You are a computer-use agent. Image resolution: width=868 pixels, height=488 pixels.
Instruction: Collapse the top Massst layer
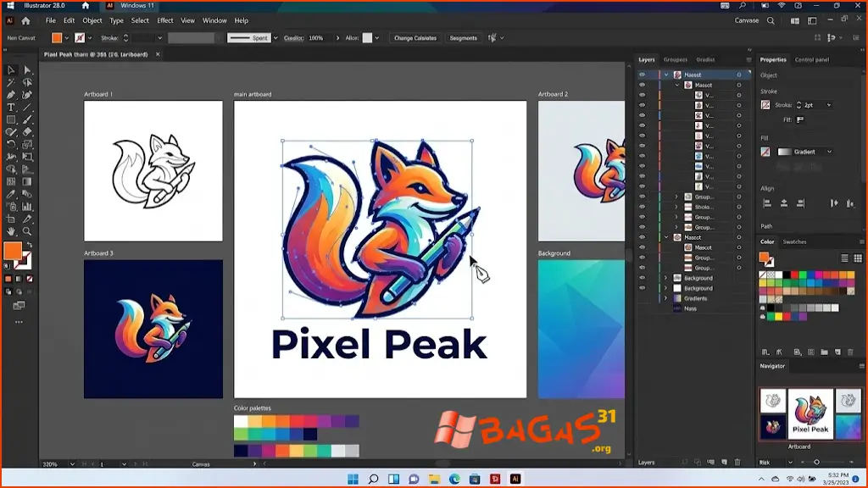coord(666,75)
